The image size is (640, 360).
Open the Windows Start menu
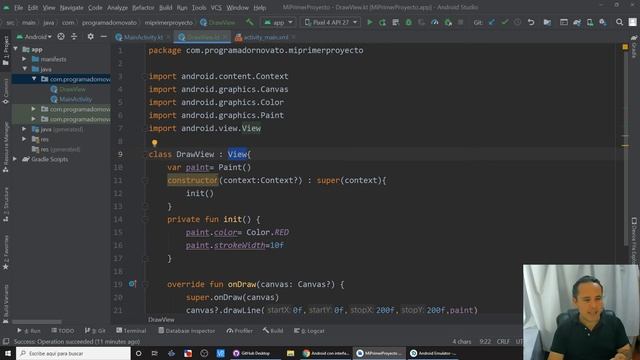(8, 353)
